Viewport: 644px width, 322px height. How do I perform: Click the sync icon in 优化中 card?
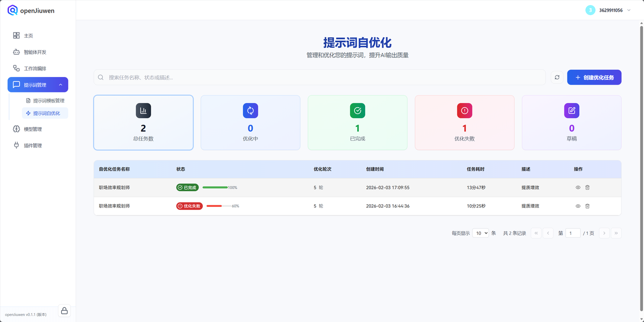(x=251, y=111)
